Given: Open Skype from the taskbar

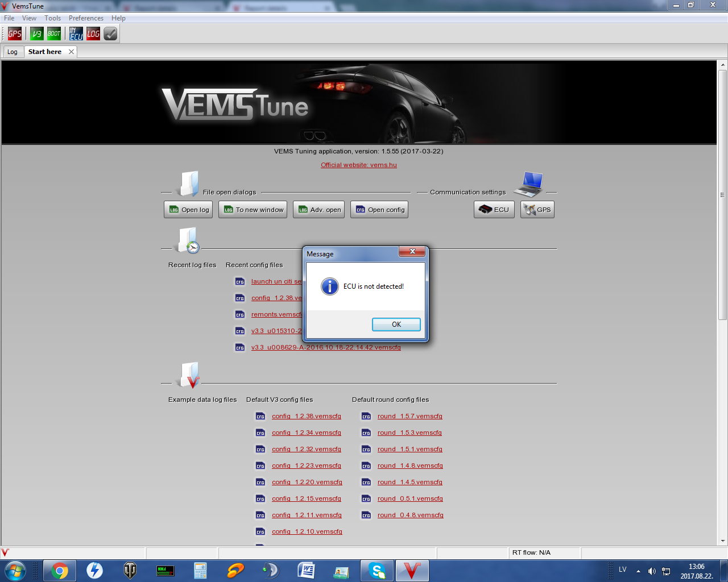Looking at the screenshot, I should coord(377,571).
